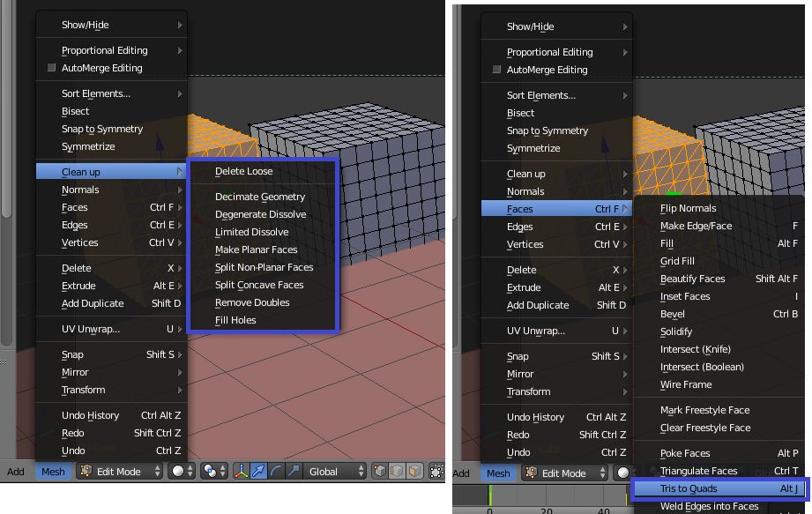Viewport: 812px width, 514px height.
Task: Click Add Duplicate in right Mesh menu
Action: tap(556, 305)
